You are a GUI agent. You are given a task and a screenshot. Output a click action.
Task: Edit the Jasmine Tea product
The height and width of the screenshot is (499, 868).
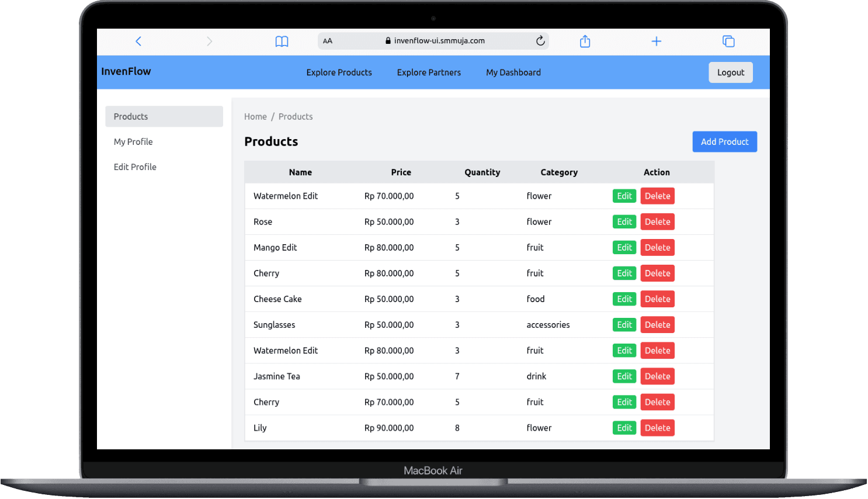point(624,376)
